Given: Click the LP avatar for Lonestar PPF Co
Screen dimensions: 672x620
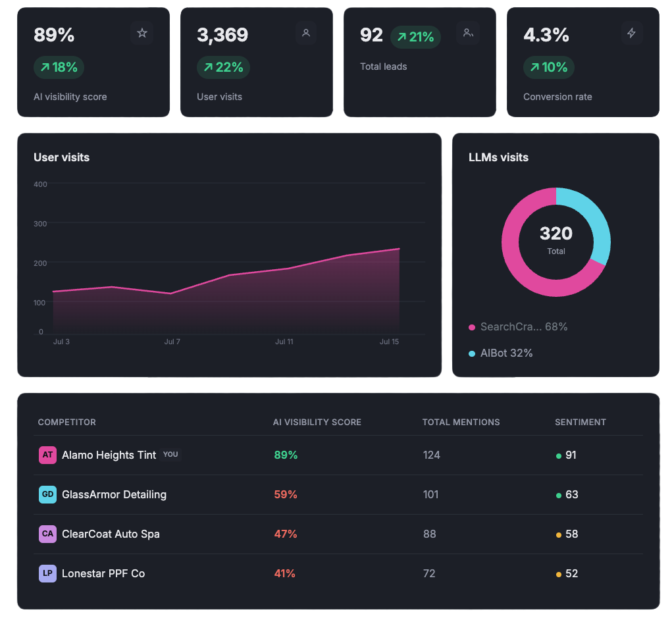Looking at the screenshot, I should (47, 573).
